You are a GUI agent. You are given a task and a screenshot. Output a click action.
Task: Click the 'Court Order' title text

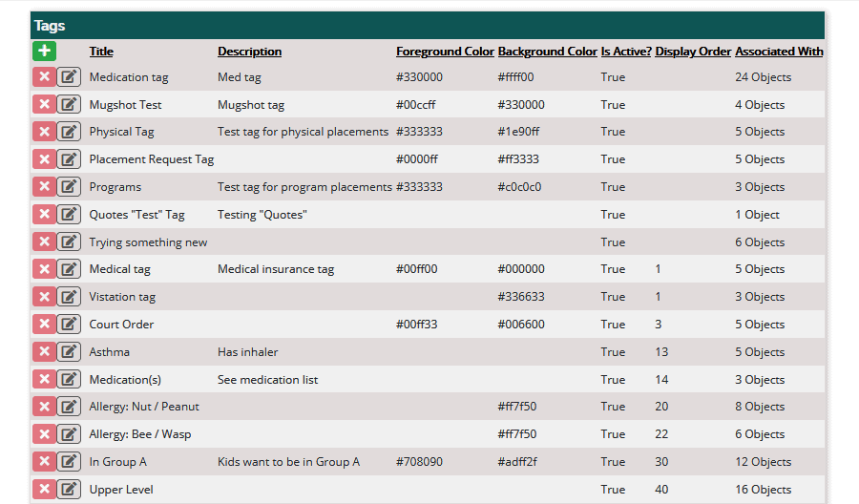(121, 325)
